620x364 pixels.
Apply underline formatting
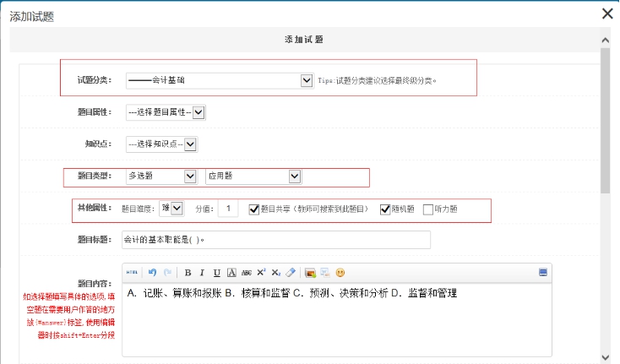coord(217,273)
